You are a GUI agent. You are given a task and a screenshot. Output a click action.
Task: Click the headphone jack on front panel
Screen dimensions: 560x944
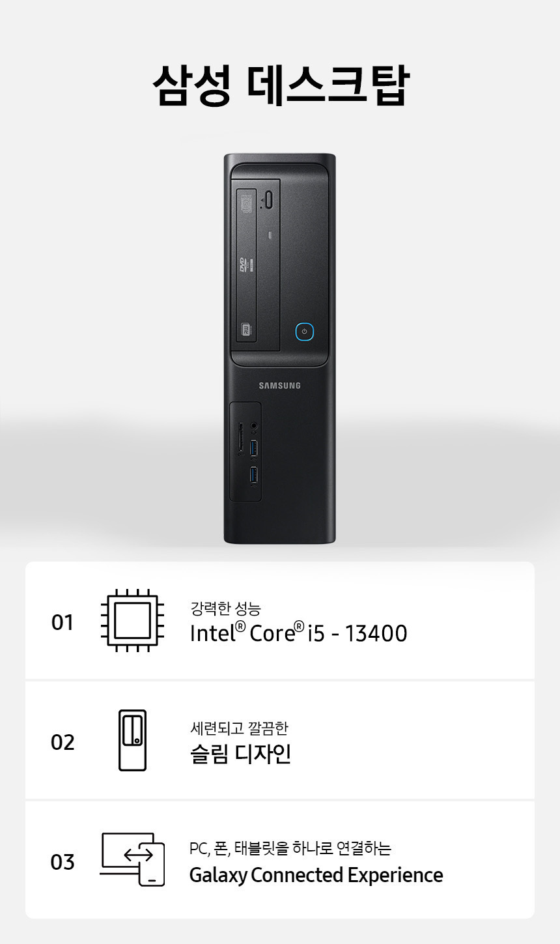coord(254,425)
